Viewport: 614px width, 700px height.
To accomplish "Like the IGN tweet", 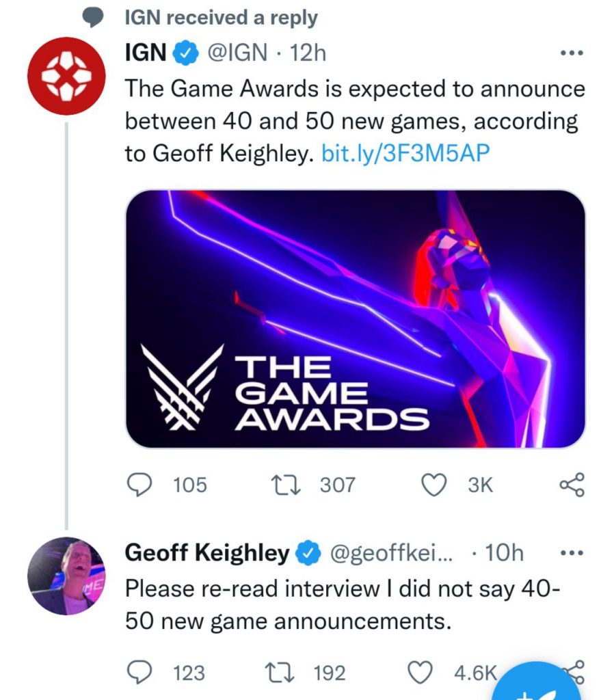I will click(432, 485).
